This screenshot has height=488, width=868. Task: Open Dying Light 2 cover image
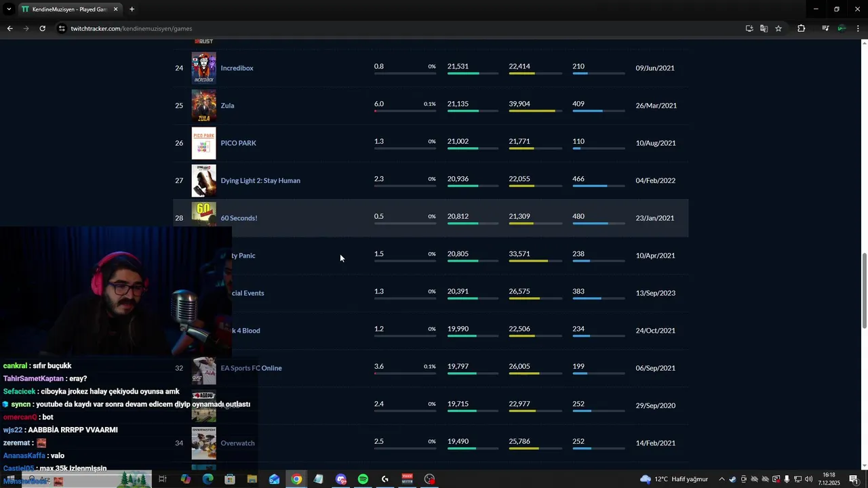click(203, 180)
